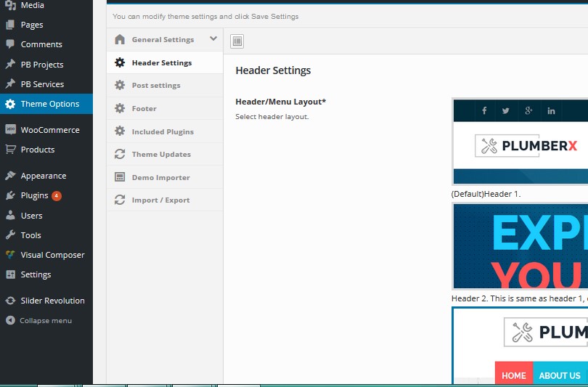Open Users menu item
This screenshot has height=387, width=588.
46,215
